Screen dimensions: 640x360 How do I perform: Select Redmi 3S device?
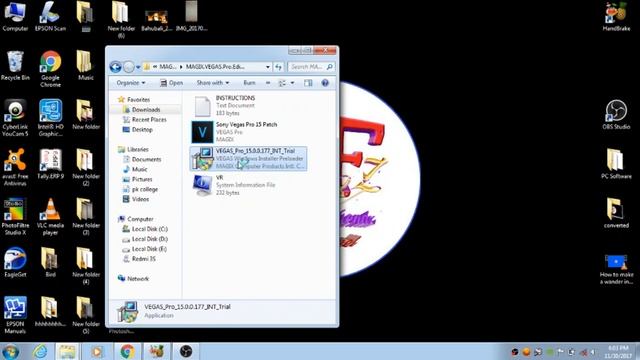pos(139,259)
